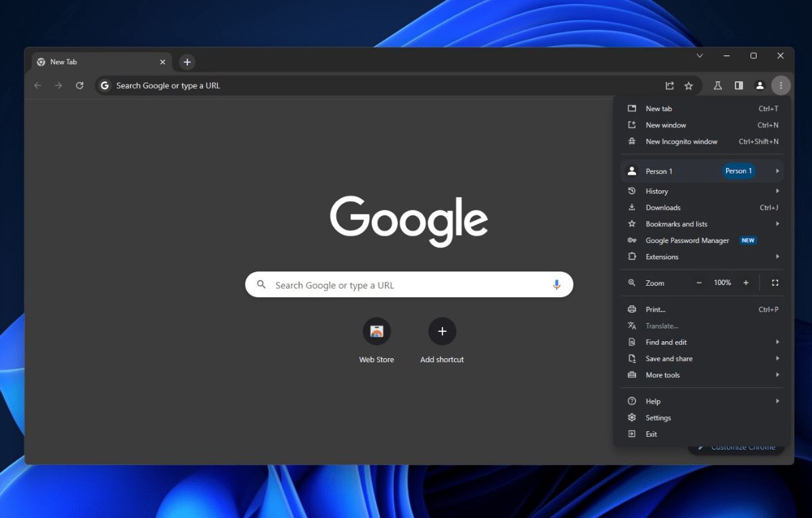The image size is (812, 518).
Task: Expand the More tools submenu
Action: coord(702,375)
